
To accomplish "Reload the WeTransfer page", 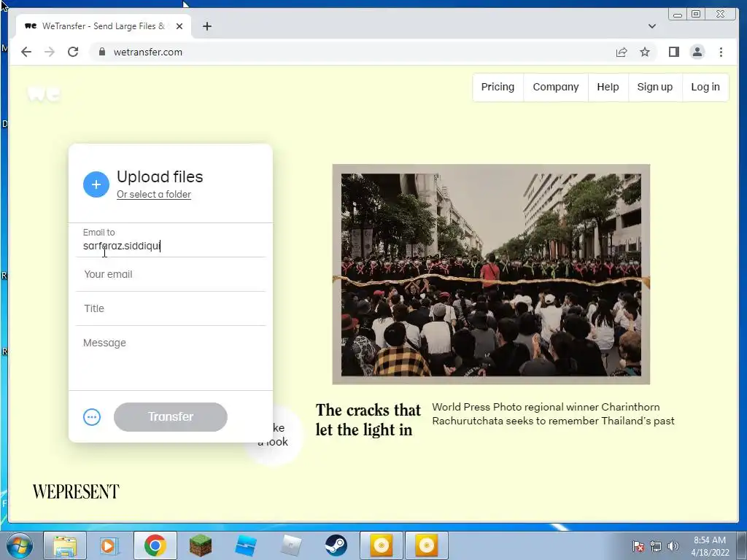I will [x=73, y=52].
